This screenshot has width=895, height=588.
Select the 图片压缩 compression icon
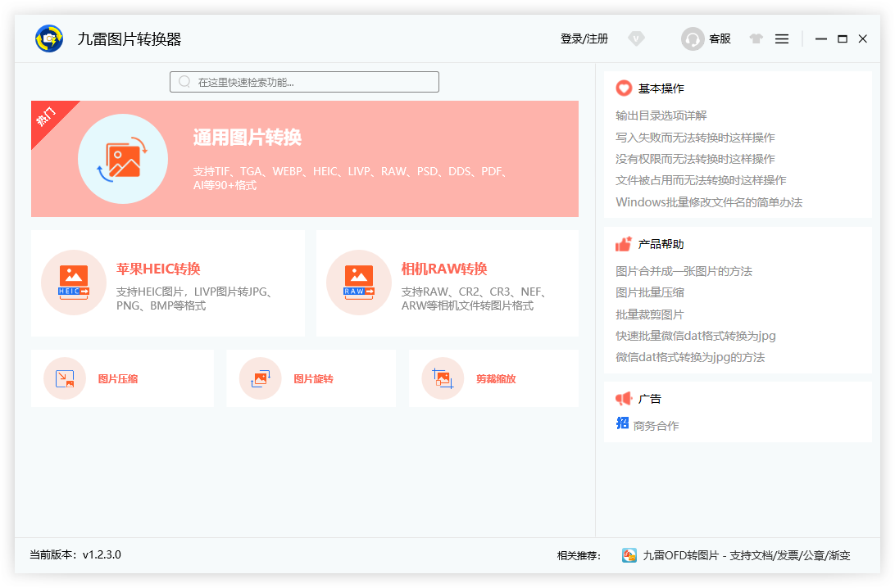(65, 378)
